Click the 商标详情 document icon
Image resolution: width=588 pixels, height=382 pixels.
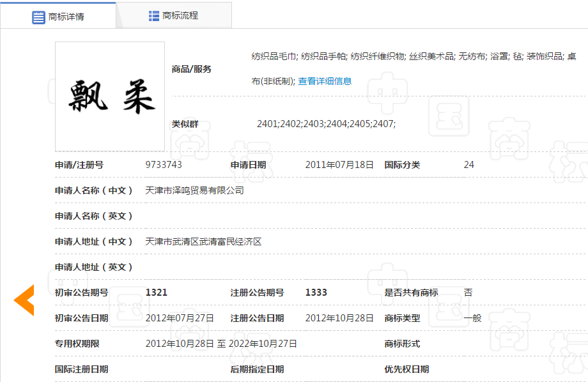click(38, 17)
